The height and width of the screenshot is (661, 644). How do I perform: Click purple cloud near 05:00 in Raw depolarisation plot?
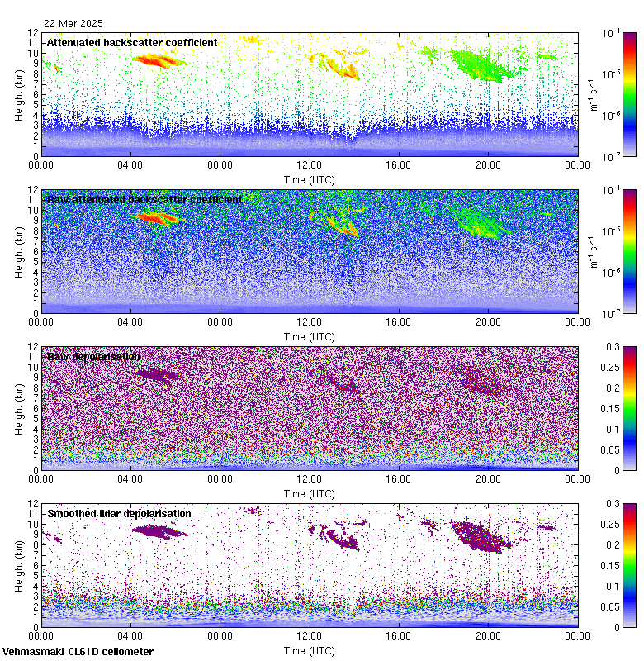tap(157, 374)
